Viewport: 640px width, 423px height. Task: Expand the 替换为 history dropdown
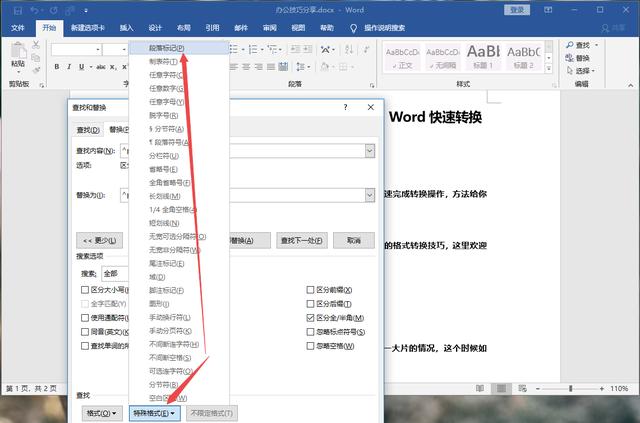coord(370,195)
